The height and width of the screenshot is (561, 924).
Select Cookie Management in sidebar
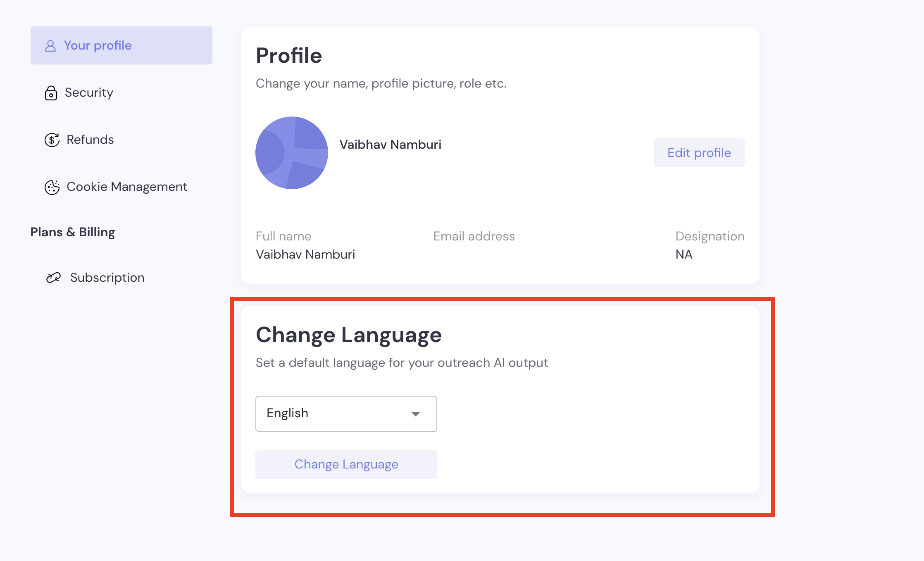pos(127,187)
